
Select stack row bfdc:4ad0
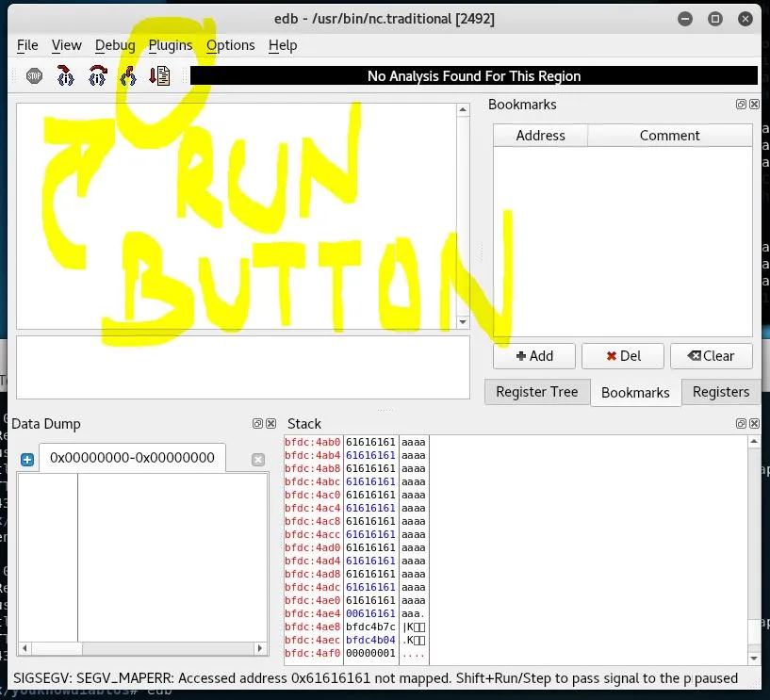tap(355, 547)
